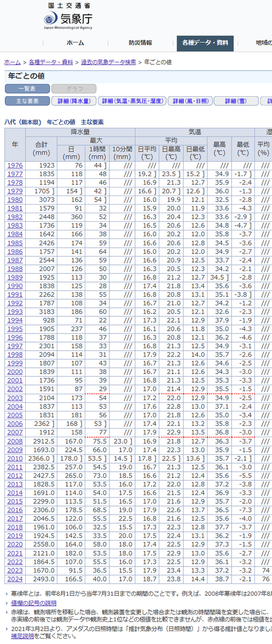272x644 pixels.
Task: Open the 補足説明 link
Action: coord(22,636)
